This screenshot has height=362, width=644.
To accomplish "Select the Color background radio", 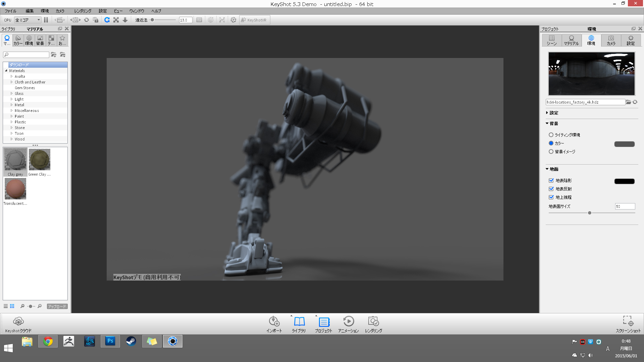I will 551,143.
